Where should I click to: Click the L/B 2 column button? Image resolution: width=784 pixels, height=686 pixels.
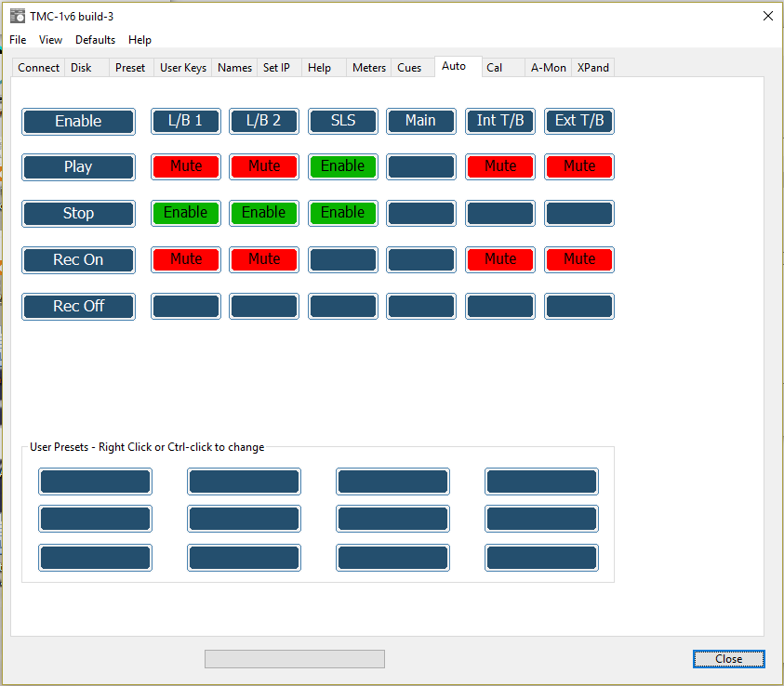264,121
